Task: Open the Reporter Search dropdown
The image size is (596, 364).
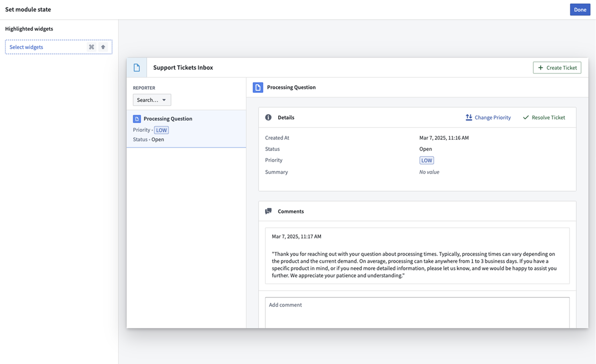Action: pyautogui.click(x=152, y=100)
